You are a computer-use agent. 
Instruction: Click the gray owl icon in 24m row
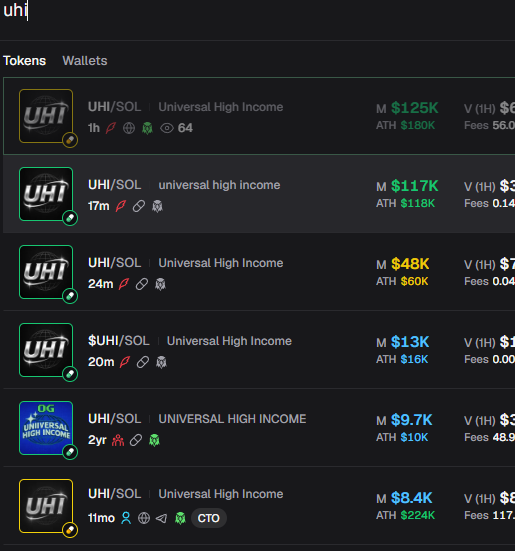click(161, 284)
